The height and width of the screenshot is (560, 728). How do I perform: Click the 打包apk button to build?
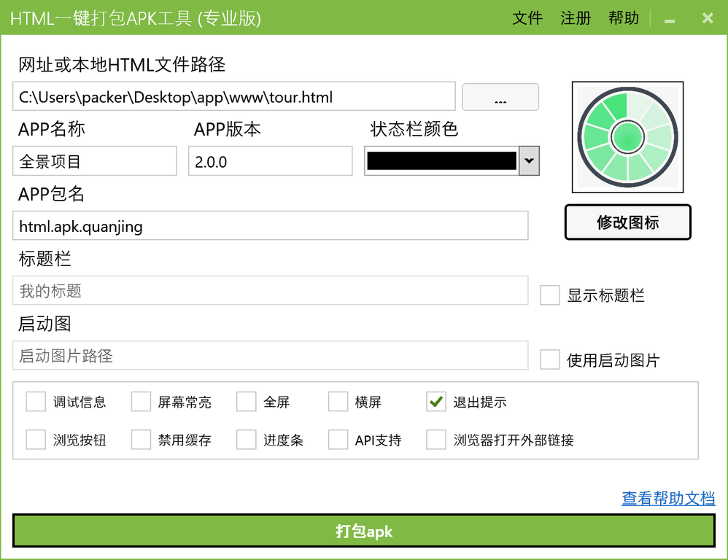tap(364, 532)
